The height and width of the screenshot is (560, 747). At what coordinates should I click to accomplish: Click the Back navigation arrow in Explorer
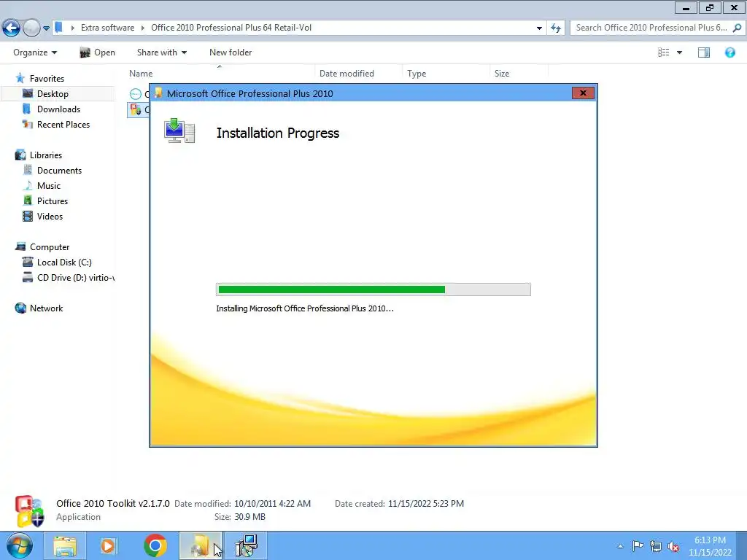coord(12,28)
